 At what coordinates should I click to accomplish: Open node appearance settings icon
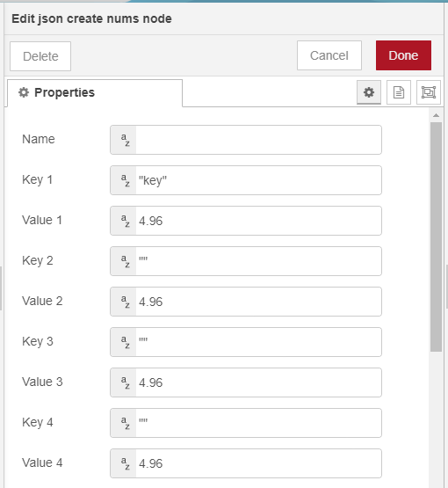pos(429,92)
